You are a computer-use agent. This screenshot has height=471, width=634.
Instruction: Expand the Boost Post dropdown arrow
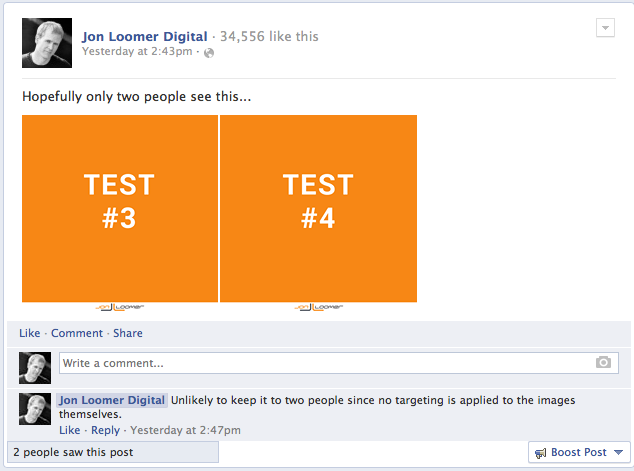tap(618, 453)
